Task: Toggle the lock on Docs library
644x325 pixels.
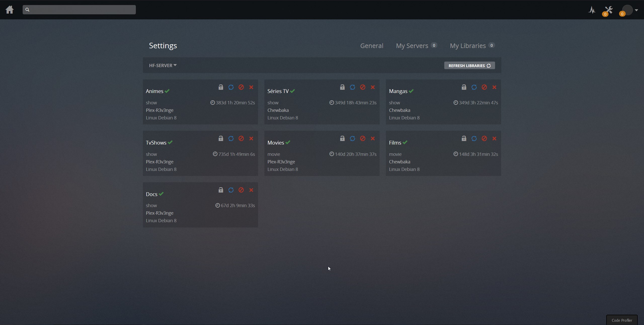Action: pos(221,190)
